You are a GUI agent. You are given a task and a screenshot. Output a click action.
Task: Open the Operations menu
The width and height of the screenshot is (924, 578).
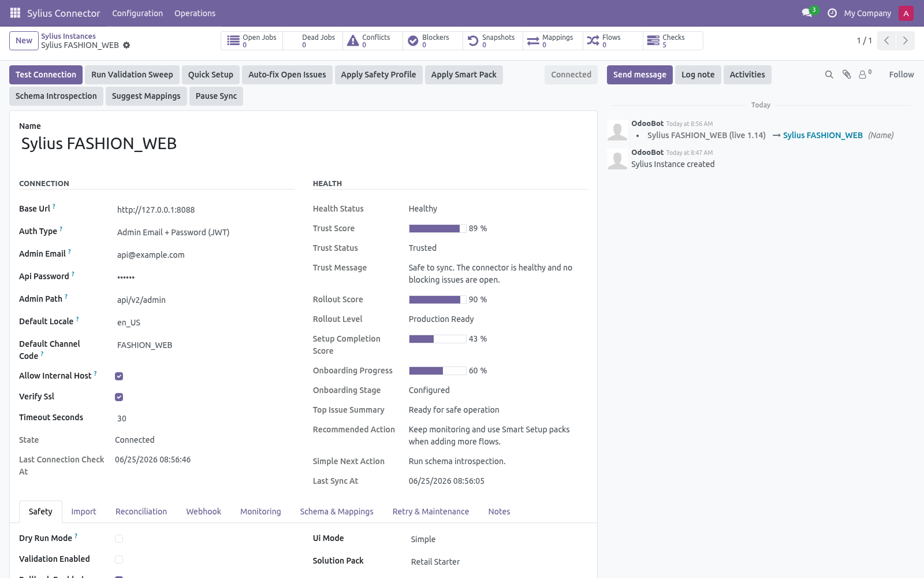click(x=195, y=13)
